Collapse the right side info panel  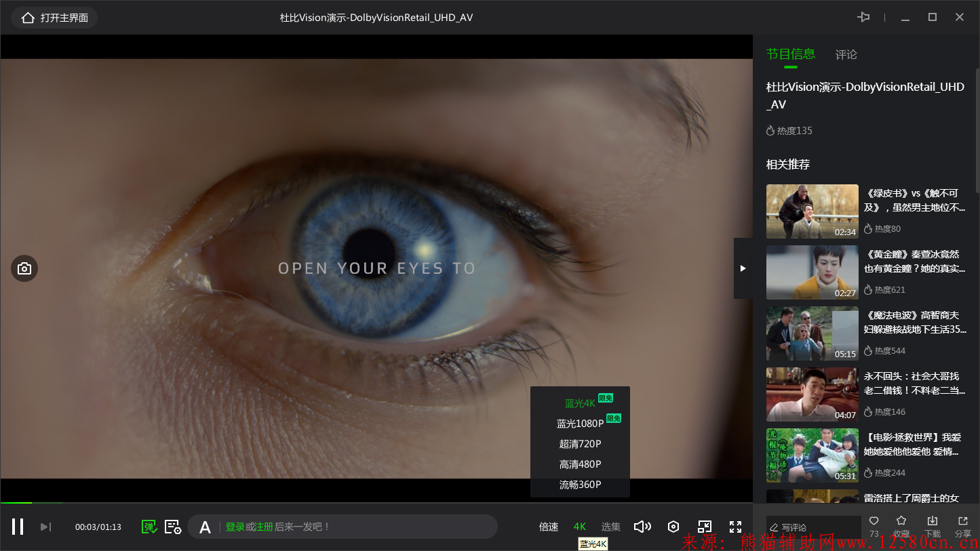pyautogui.click(x=743, y=268)
